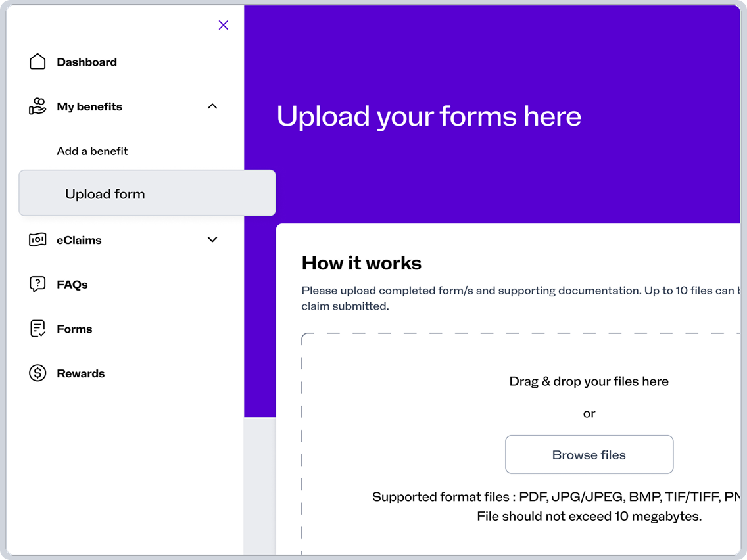Go to the FAQs page
747x560 pixels.
72,285
